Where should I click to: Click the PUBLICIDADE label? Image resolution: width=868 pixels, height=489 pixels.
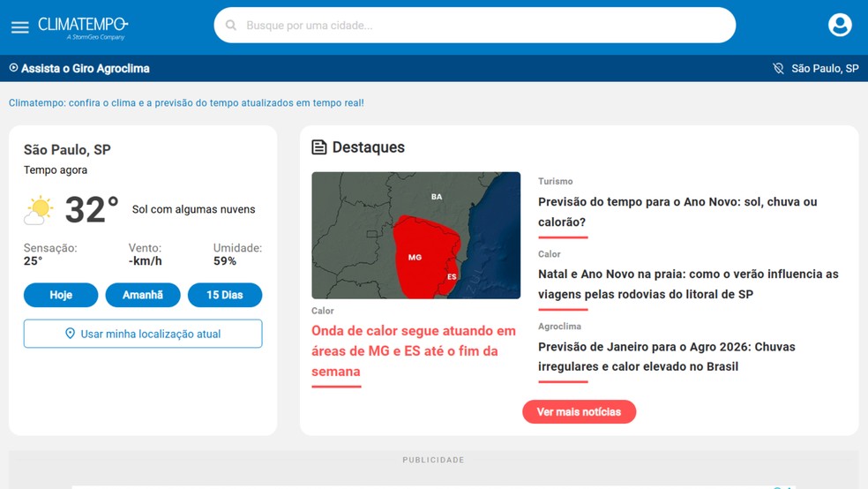click(x=433, y=460)
